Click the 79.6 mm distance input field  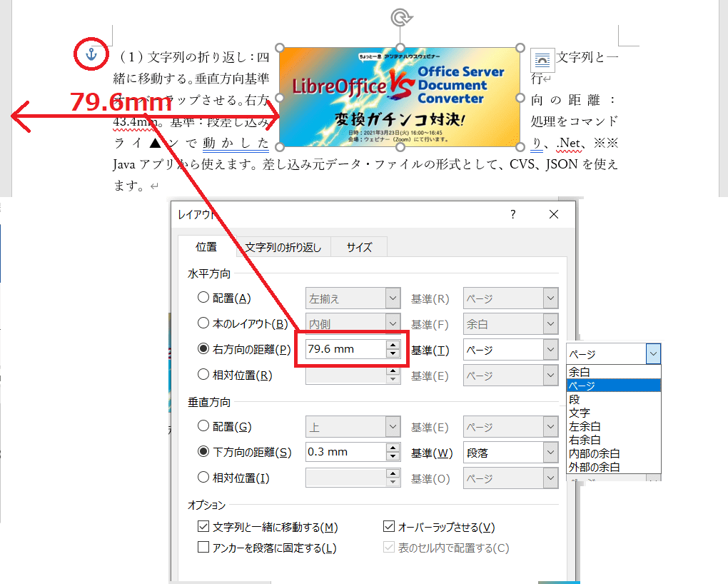pyautogui.click(x=344, y=350)
